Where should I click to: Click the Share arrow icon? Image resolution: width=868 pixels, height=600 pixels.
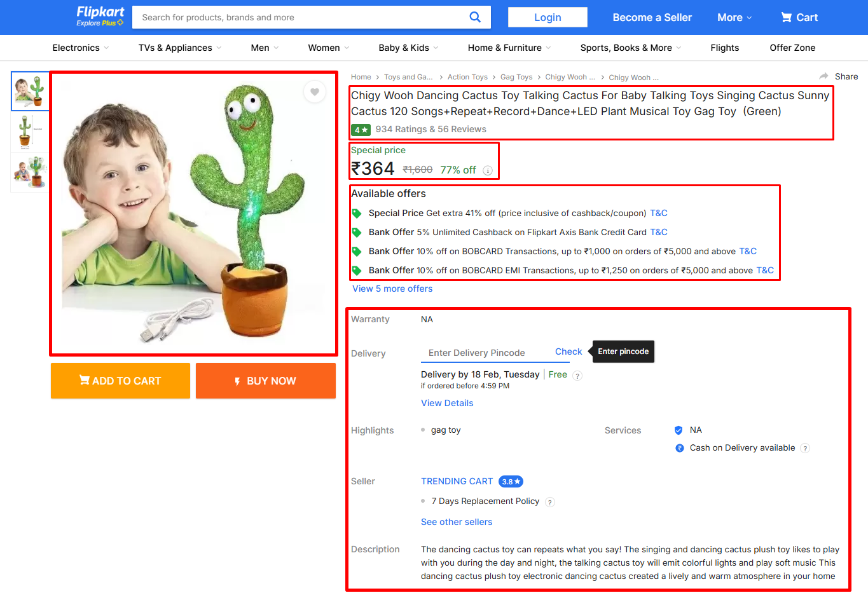click(824, 76)
